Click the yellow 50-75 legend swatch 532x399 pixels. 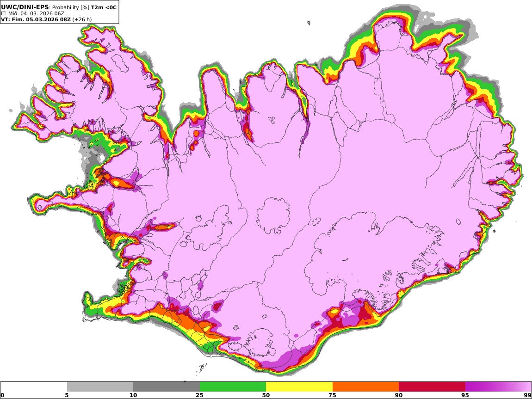click(299, 387)
